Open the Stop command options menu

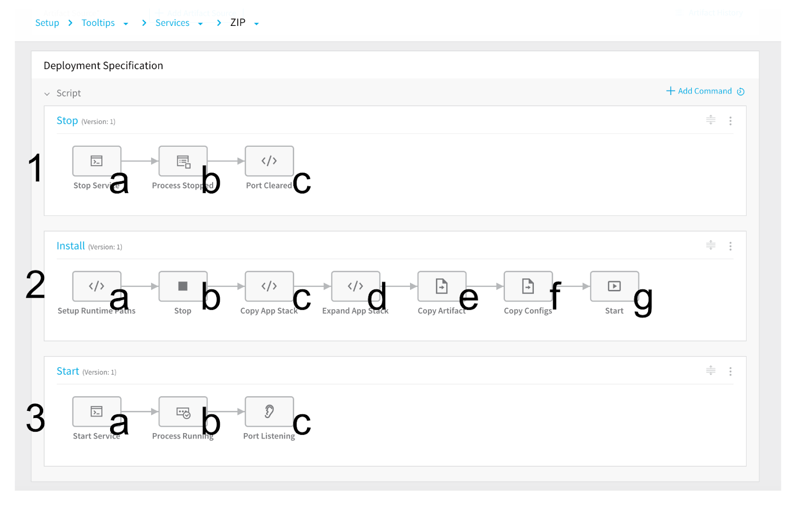[730, 121]
